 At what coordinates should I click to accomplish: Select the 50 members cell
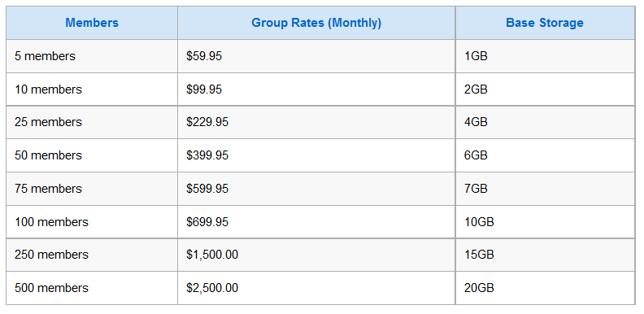(x=92, y=155)
